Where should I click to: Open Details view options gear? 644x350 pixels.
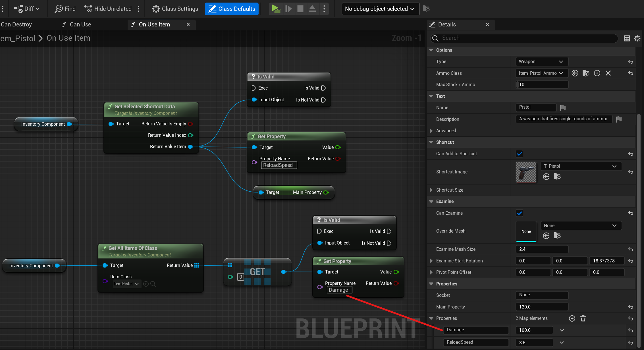click(x=637, y=38)
